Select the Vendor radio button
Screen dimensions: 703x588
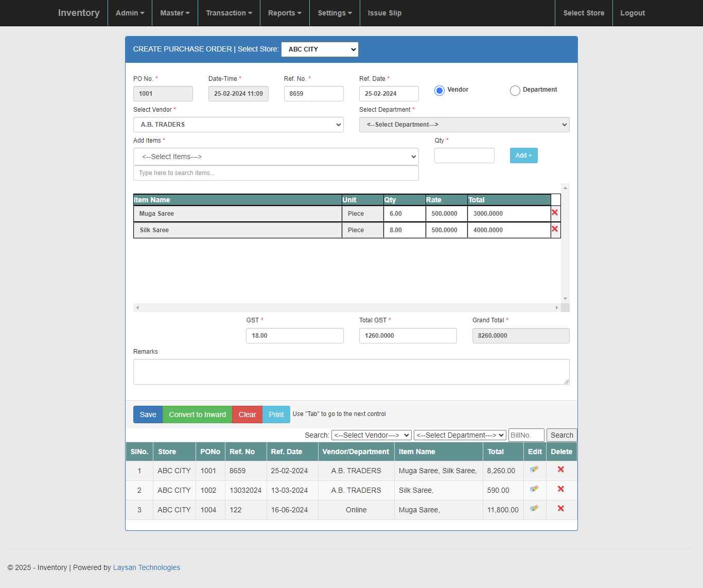pos(440,91)
